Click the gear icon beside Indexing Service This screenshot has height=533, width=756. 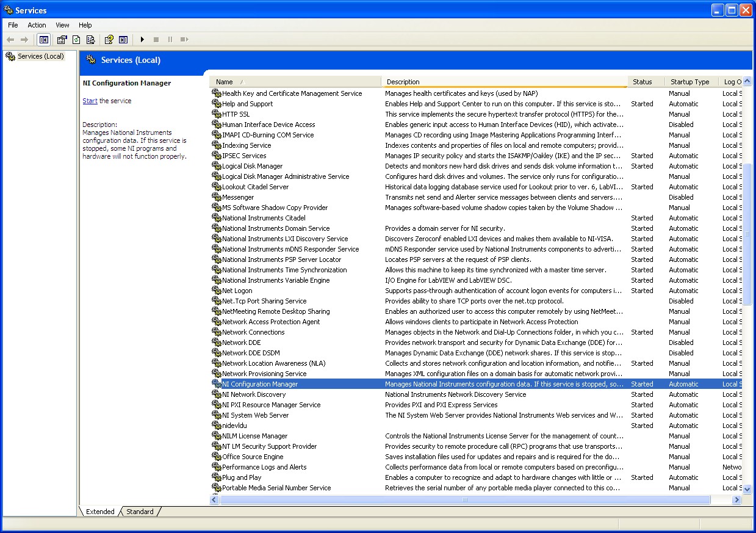(x=216, y=145)
